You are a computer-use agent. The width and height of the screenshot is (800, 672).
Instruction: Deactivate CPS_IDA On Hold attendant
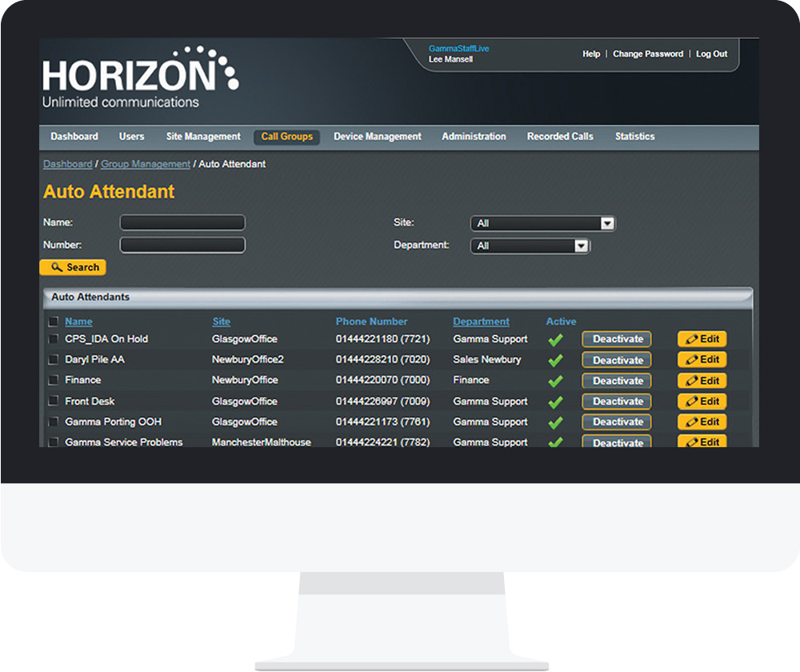(x=617, y=339)
